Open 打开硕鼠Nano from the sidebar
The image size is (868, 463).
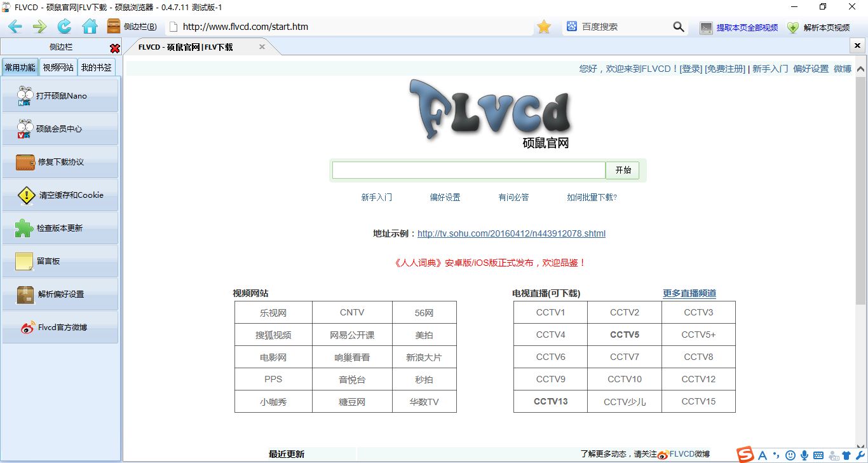click(x=60, y=95)
